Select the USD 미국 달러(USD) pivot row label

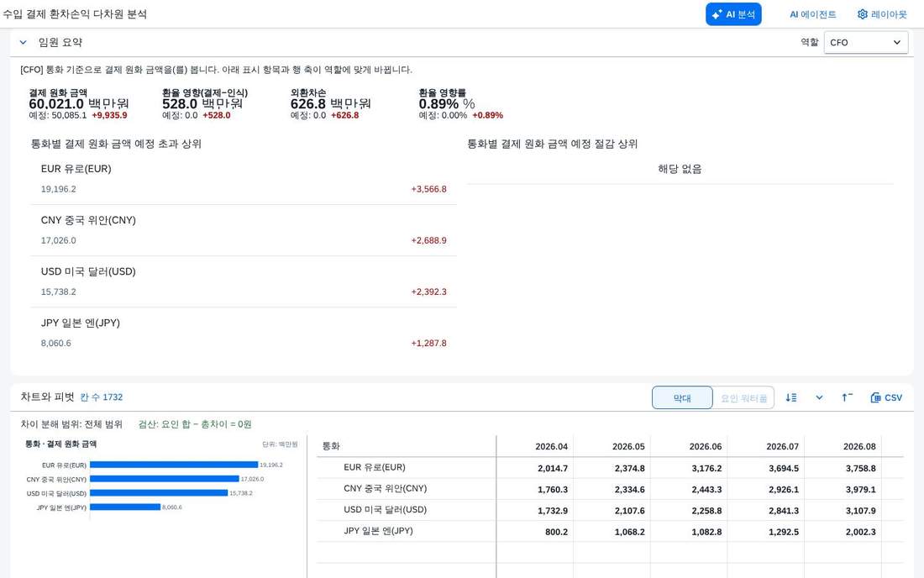point(386,510)
